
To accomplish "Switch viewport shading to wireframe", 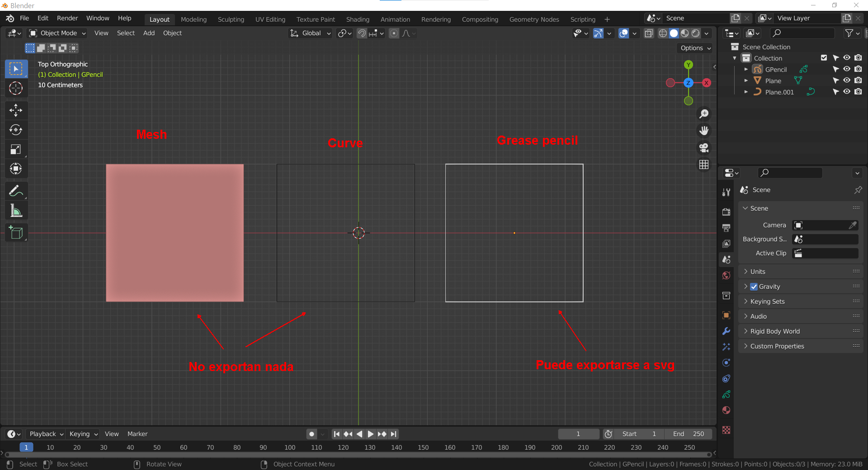I will pos(663,33).
